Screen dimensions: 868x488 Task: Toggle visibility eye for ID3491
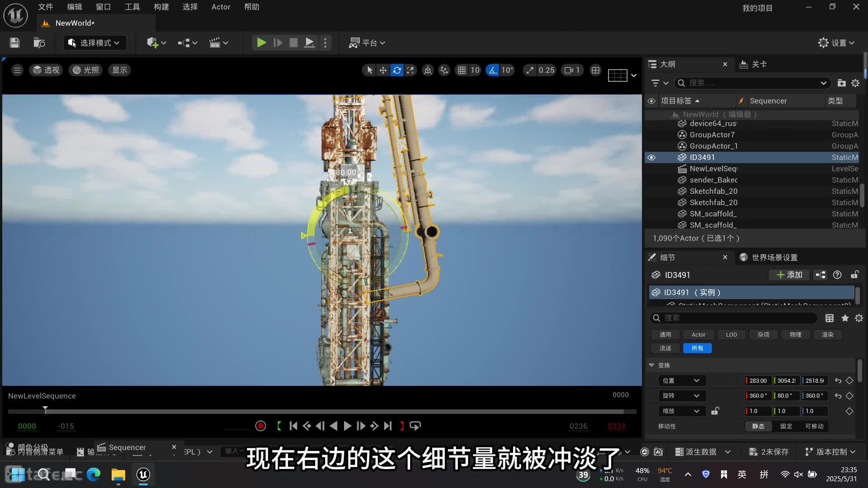(651, 157)
